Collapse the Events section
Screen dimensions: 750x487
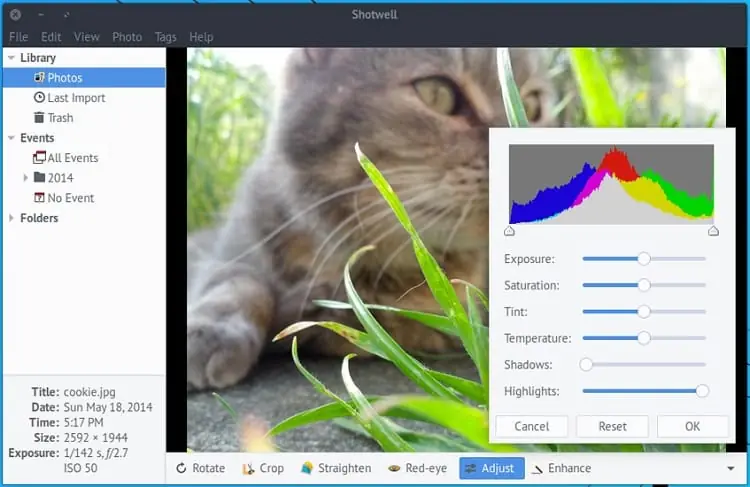click(11, 138)
